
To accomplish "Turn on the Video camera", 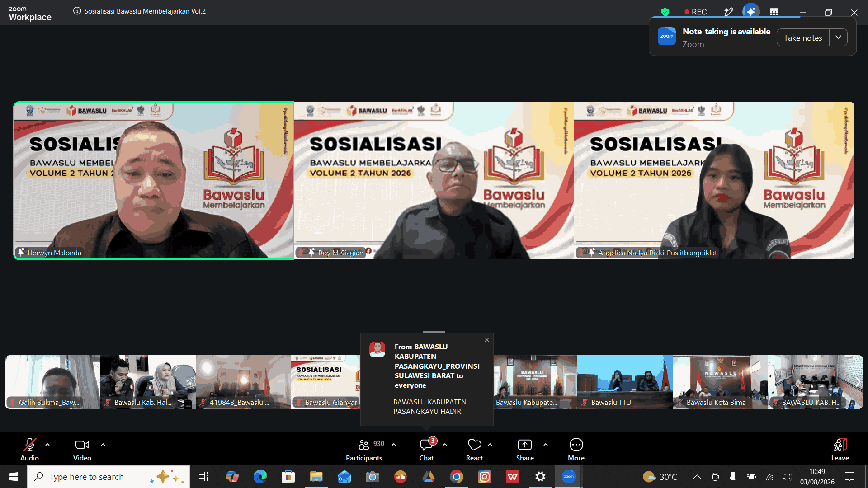I will [82, 449].
